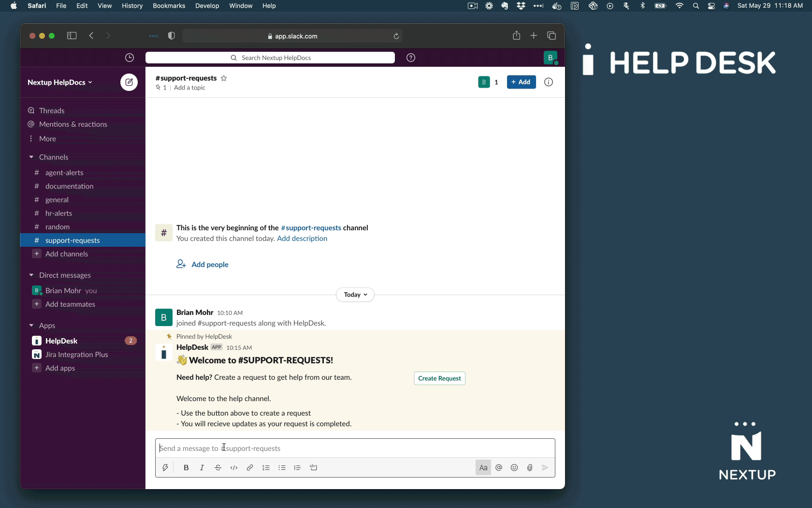Hide formatting toolbar with Aa button
The height and width of the screenshot is (508, 812).
[483, 468]
